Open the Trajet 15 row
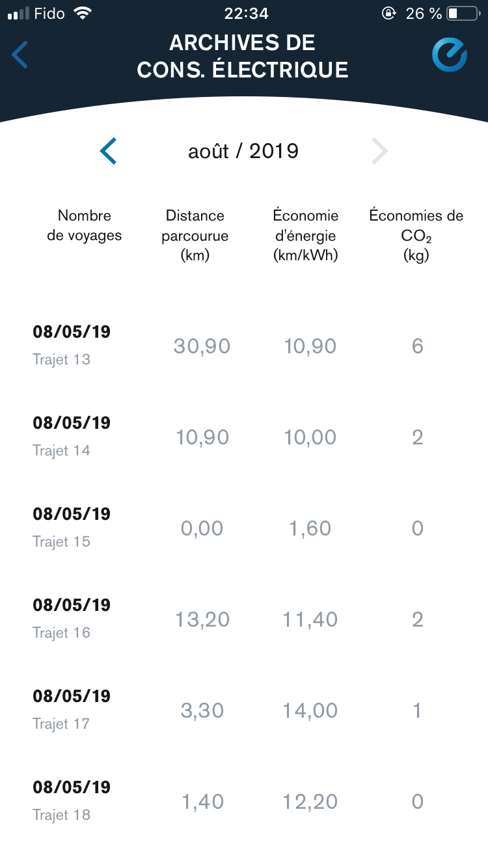This screenshot has height=868, width=488. [x=72, y=527]
